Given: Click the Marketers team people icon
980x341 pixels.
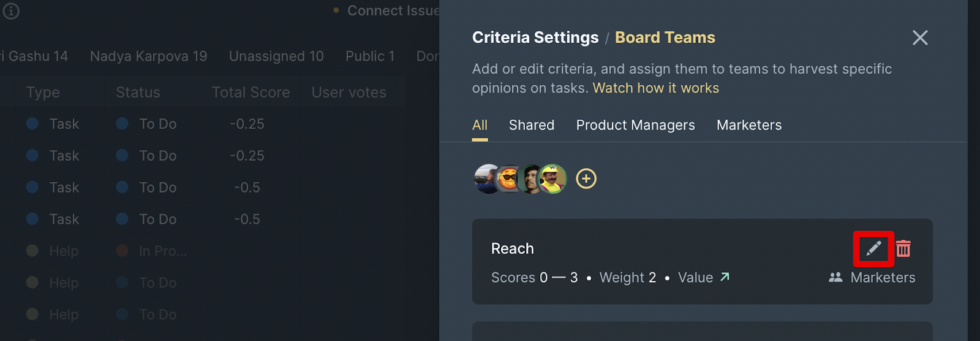Looking at the screenshot, I should pyautogui.click(x=835, y=277).
